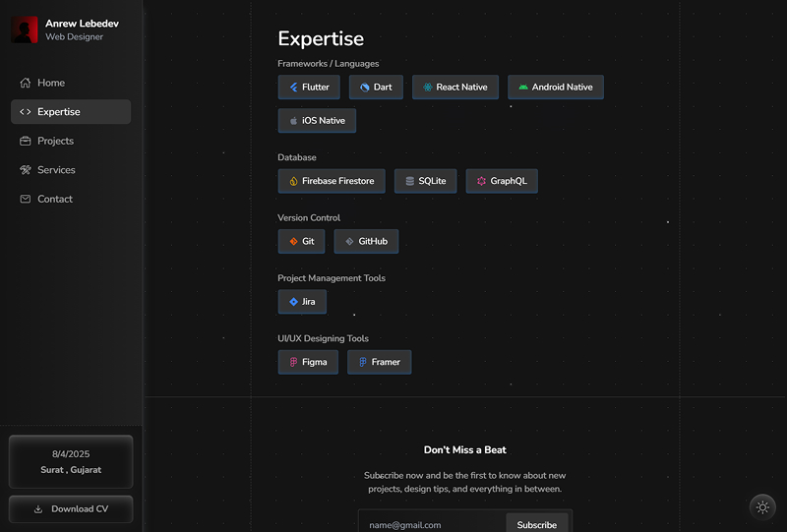Viewport: 787px width, 532px height.
Task: Click the Web Designer subtitle
Action: [75, 36]
